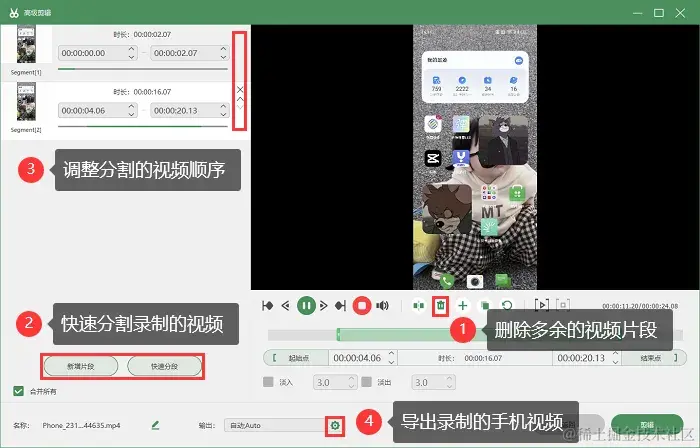Toggle the 合并所有 checkbox
700x448 pixels.
pyautogui.click(x=18, y=391)
